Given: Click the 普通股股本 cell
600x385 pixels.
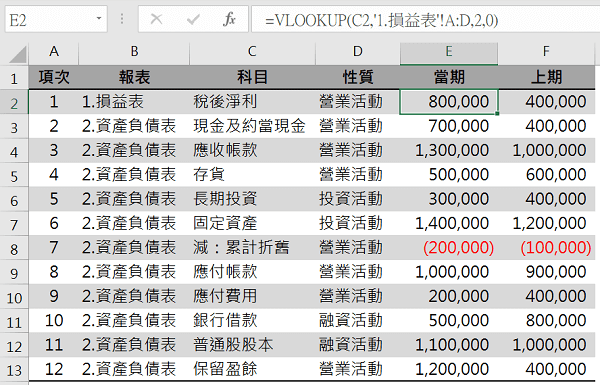Looking at the screenshot, I should click(252, 345).
